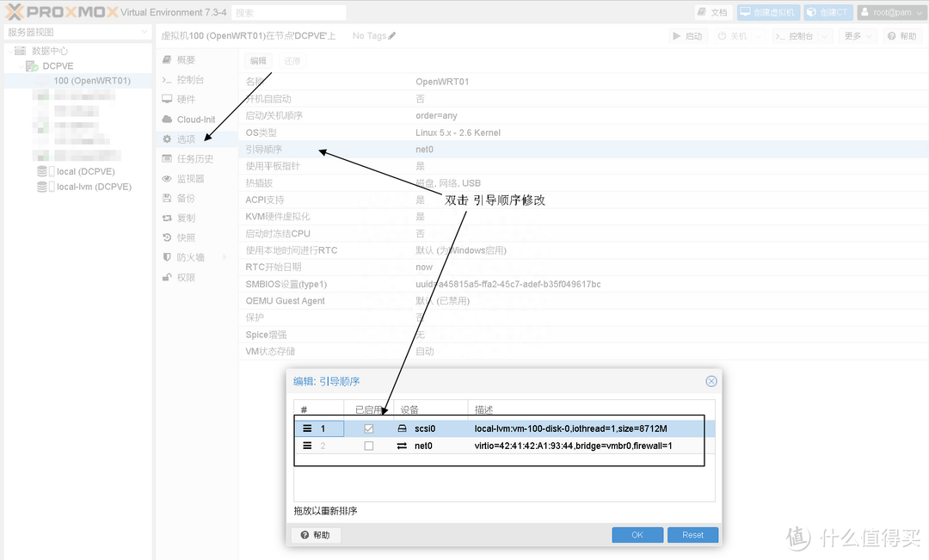Click the 描述 column header
The image size is (929, 560).
(x=591, y=409)
